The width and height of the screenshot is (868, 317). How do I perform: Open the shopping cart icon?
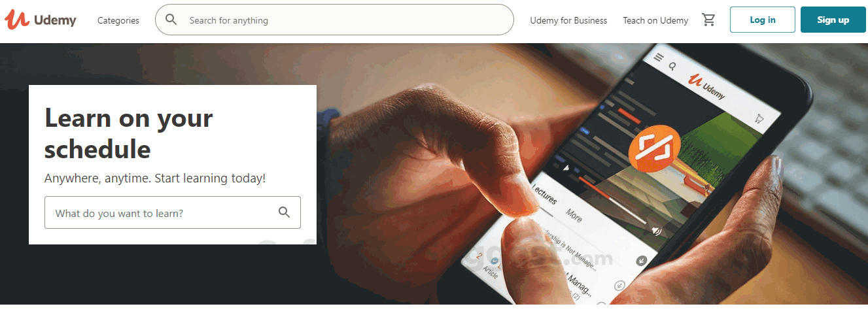click(708, 20)
